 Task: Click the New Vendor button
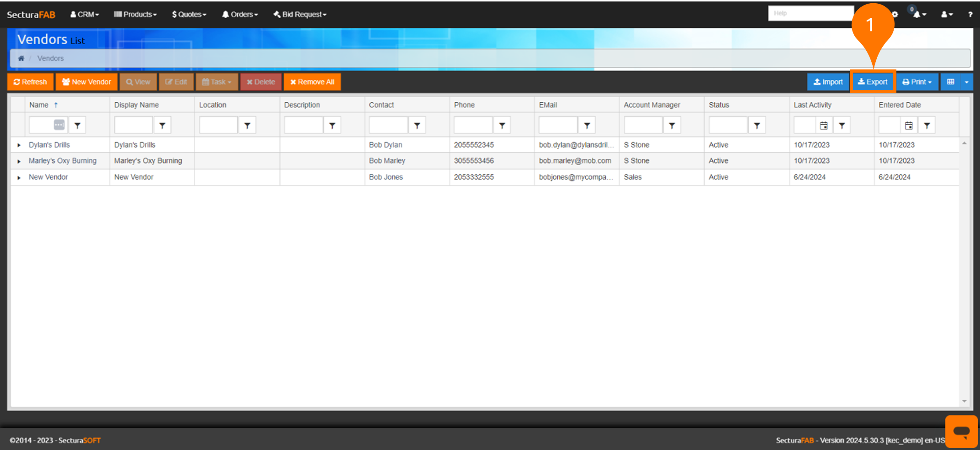(86, 82)
